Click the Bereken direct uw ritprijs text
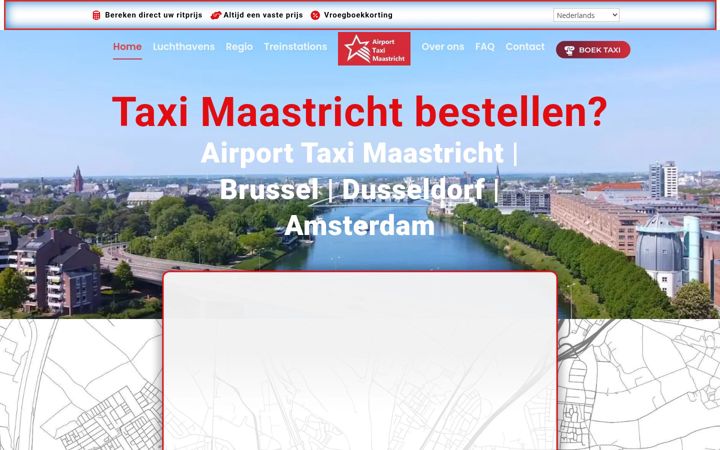The image size is (720, 450). 153,15
